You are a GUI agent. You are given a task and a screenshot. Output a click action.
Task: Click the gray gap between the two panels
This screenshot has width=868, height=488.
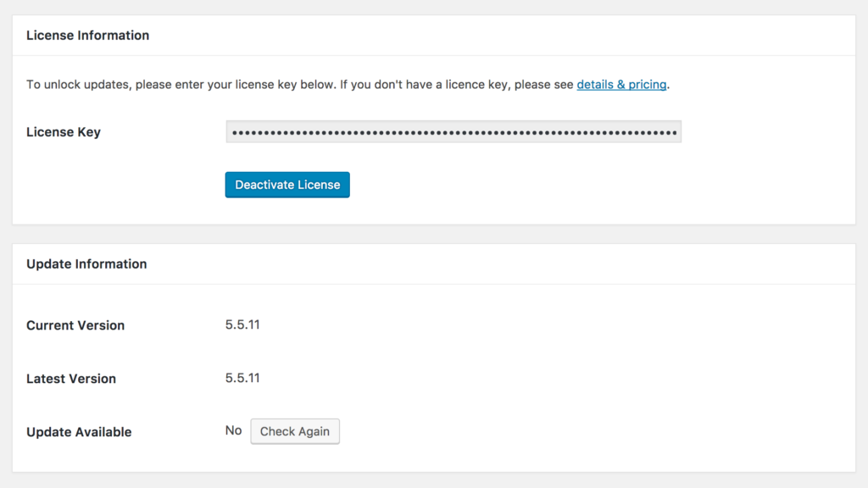pos(434,235)
